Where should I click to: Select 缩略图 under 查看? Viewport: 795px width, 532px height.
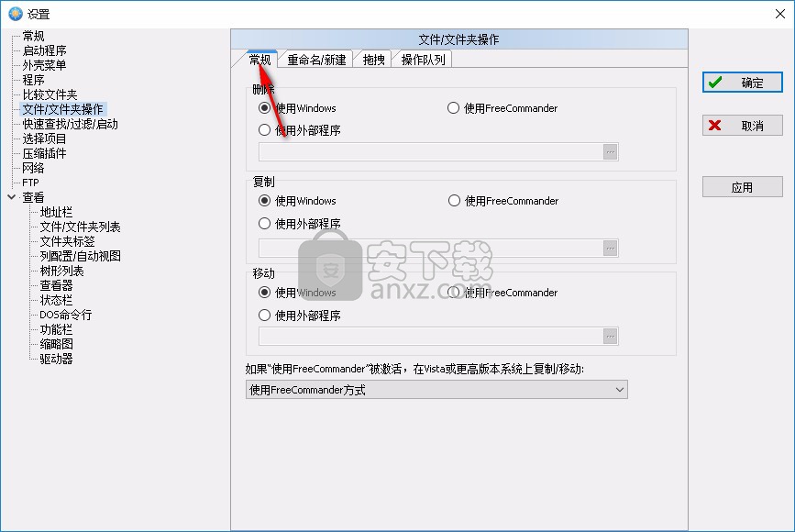click(x=56, y=344)
